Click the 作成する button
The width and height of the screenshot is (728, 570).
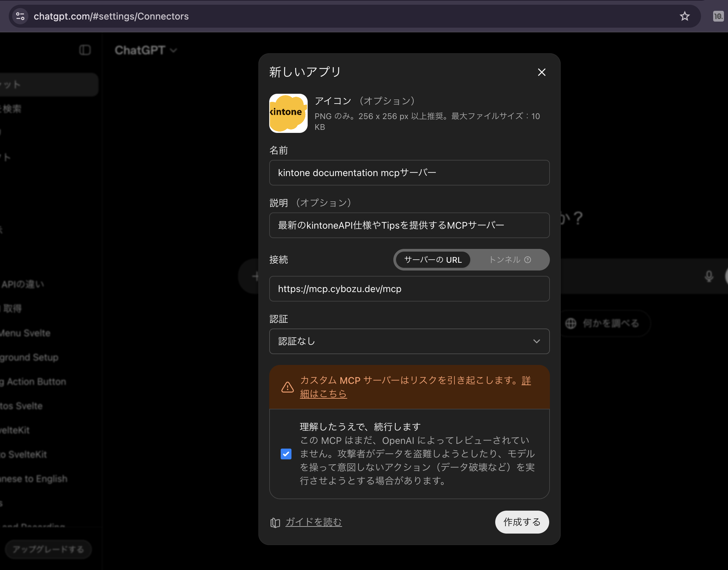click(522, 522)
